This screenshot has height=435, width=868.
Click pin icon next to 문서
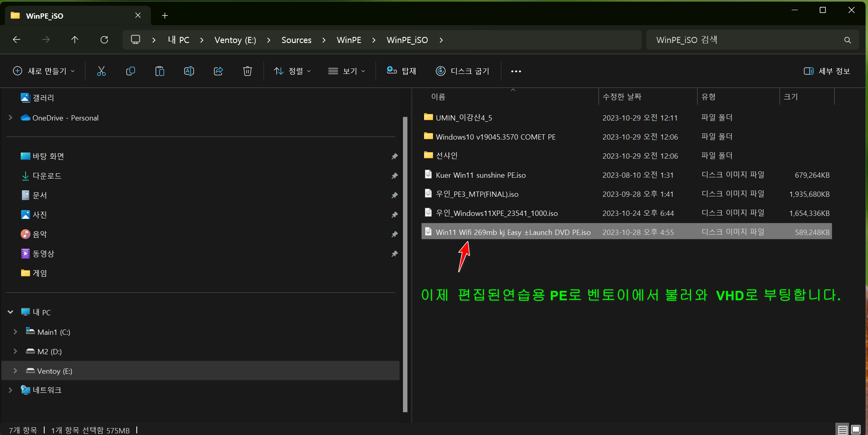[x=394, y=195]
